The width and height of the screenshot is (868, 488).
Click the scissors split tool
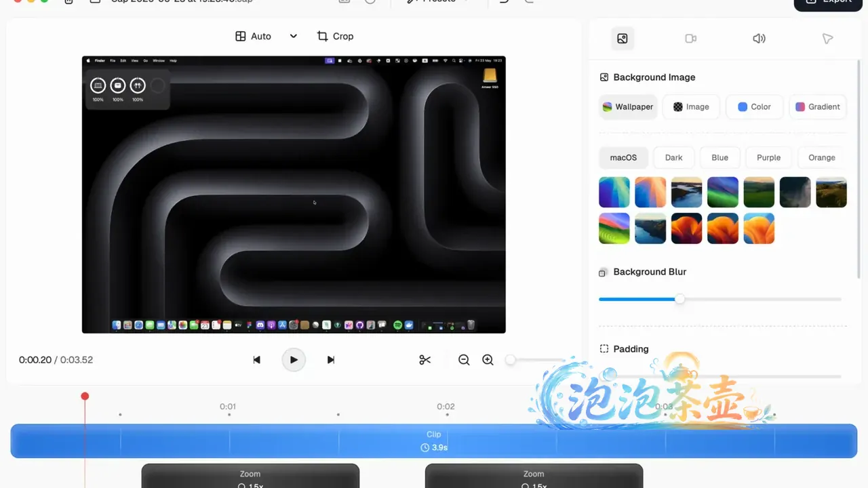[x=425, y=360]
